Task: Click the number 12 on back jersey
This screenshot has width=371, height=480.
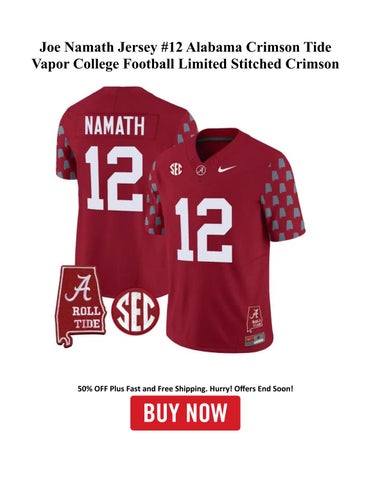Action: [x=115, y=178]
